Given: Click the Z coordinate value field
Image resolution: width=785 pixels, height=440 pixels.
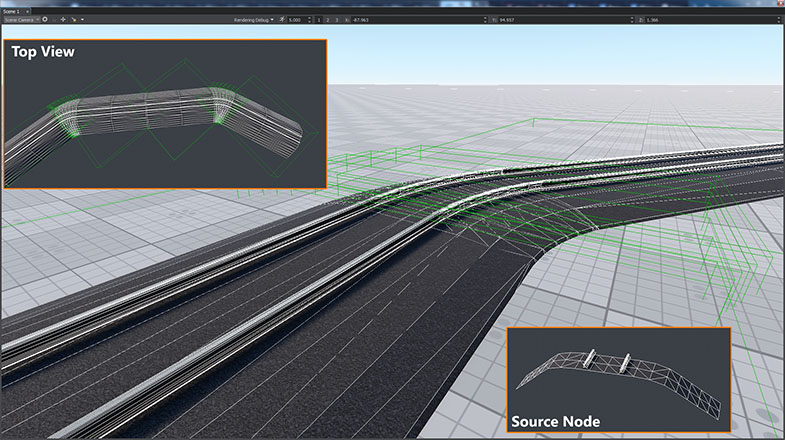Looking at the screenshot, I should pyautogui.click(x=710, y=19).
